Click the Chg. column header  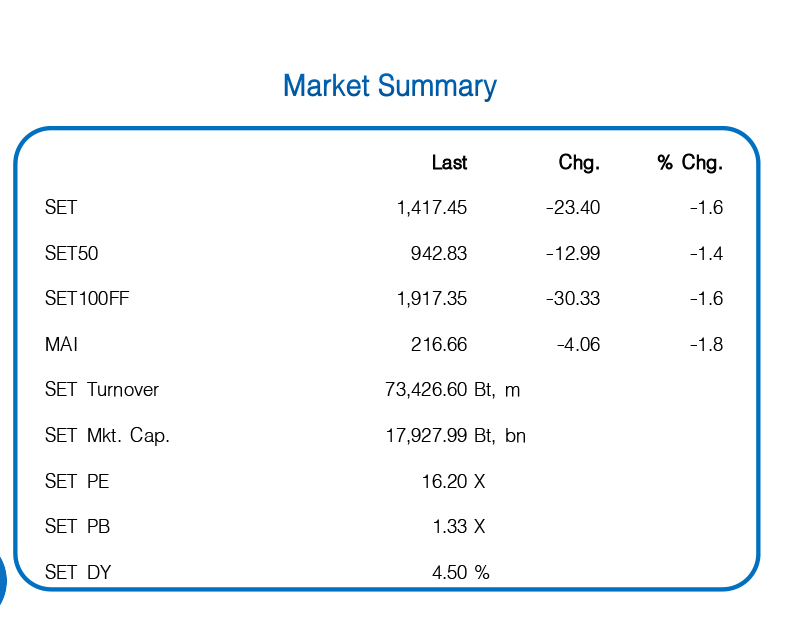pyautogui.click(x=579, y=163)
